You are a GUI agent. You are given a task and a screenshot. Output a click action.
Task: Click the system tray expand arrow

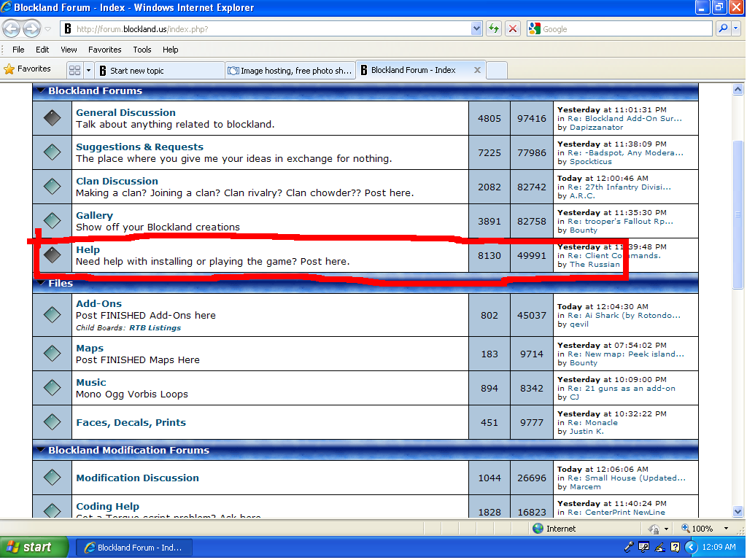[691, 548]
